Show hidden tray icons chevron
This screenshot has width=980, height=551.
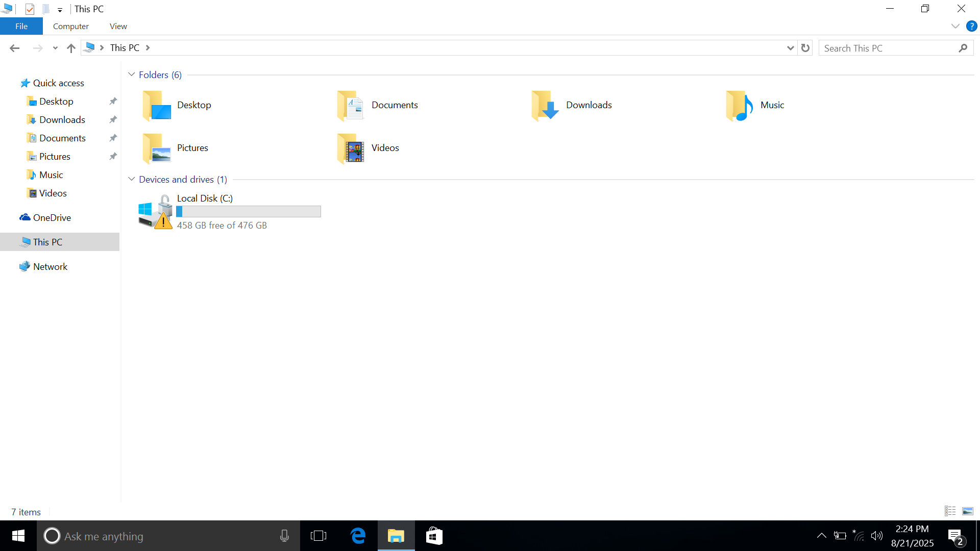tap(821, 536)
